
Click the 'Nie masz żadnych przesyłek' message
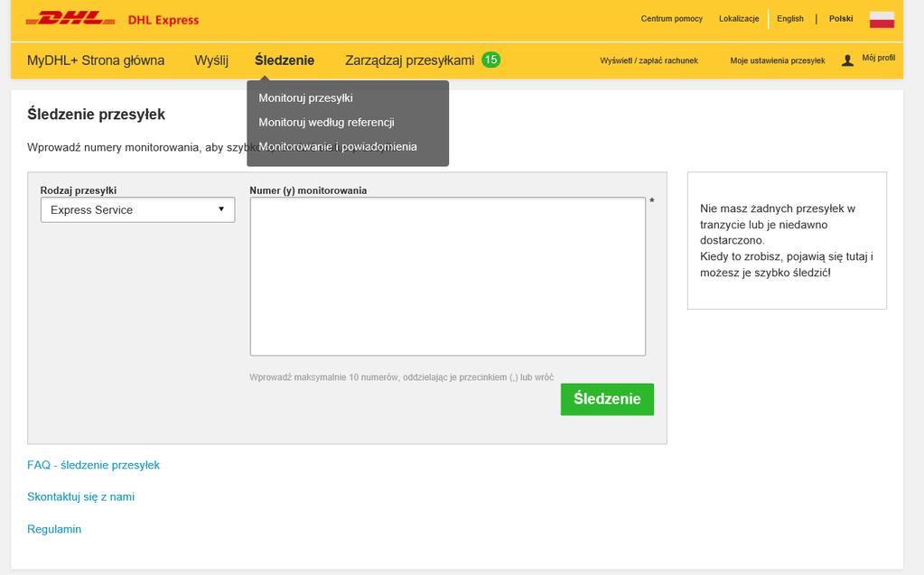coord(787,240)
